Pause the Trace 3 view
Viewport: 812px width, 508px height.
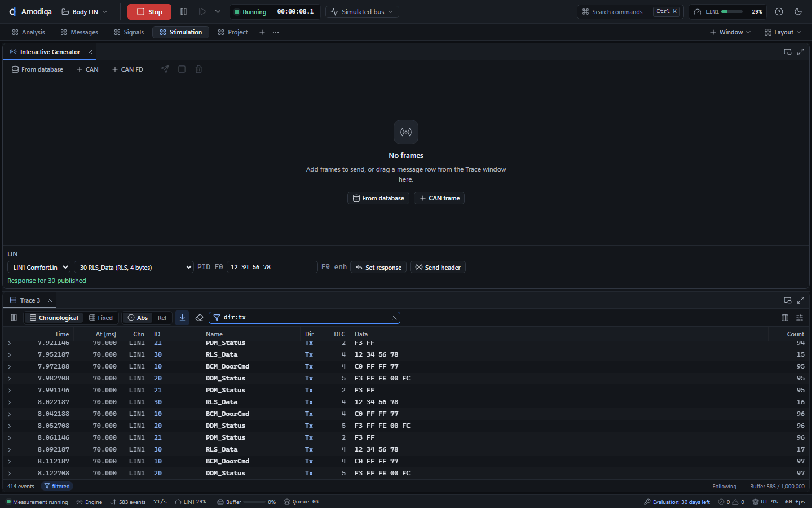pos(14,318)
